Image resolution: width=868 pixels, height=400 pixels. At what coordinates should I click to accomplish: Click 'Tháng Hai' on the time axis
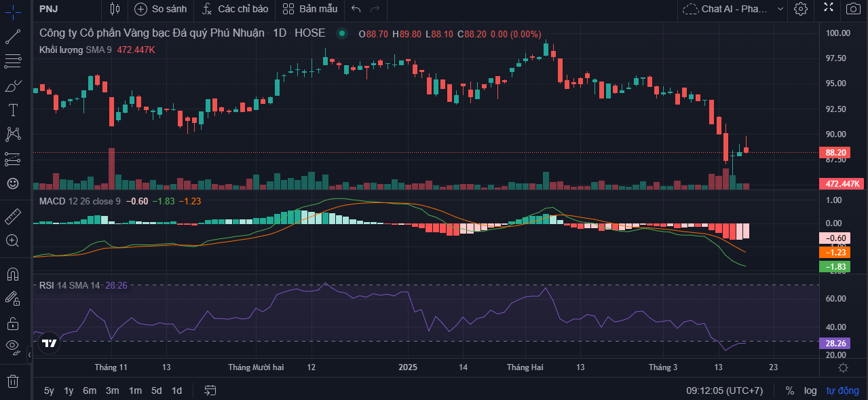[x=525, y=367]
